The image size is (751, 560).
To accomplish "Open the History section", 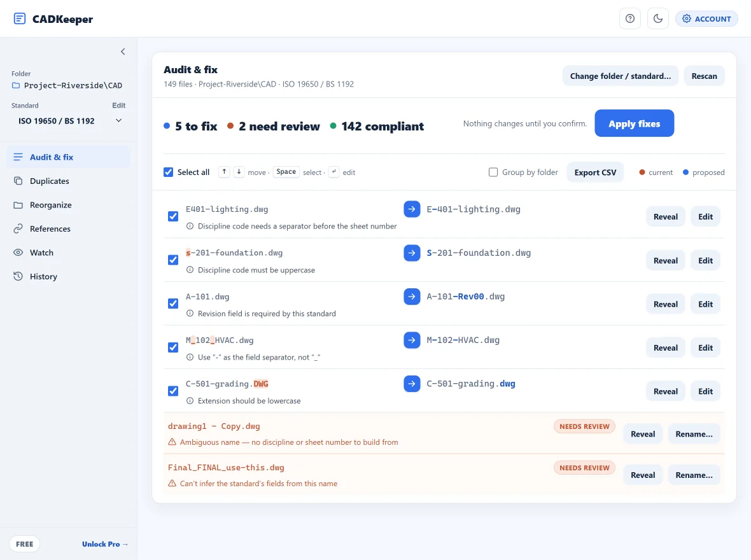I will [x=68, y=276].
